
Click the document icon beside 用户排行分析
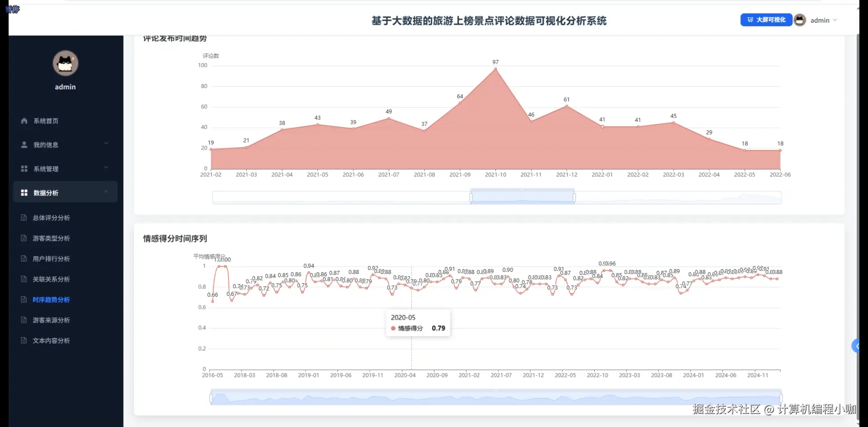tap(24, 258)
